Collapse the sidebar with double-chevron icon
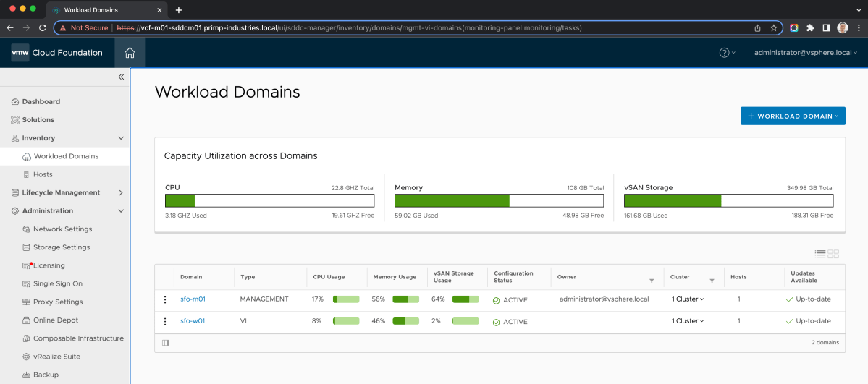This screenshot has width=868, height=384. point(121,77)
